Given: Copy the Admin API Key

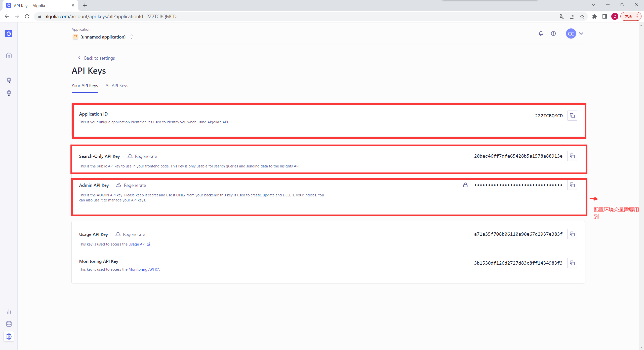Looking at the screenshot, I should 572,185.
